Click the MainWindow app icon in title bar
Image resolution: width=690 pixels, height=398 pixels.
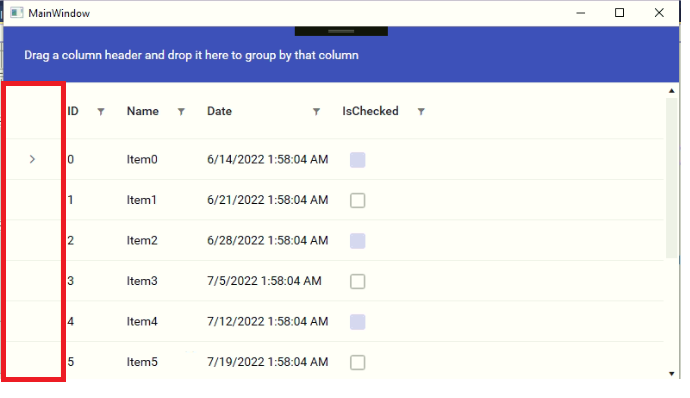point(17,13)
